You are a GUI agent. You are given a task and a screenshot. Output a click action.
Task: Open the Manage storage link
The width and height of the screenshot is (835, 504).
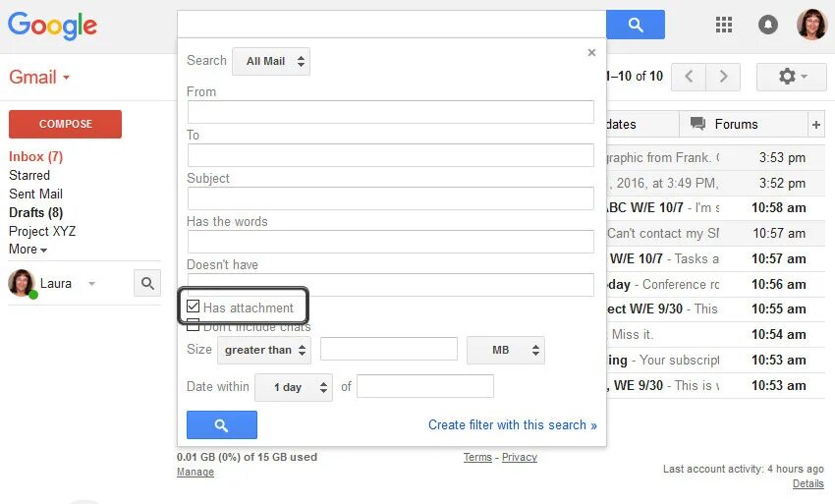pos(195,472)
